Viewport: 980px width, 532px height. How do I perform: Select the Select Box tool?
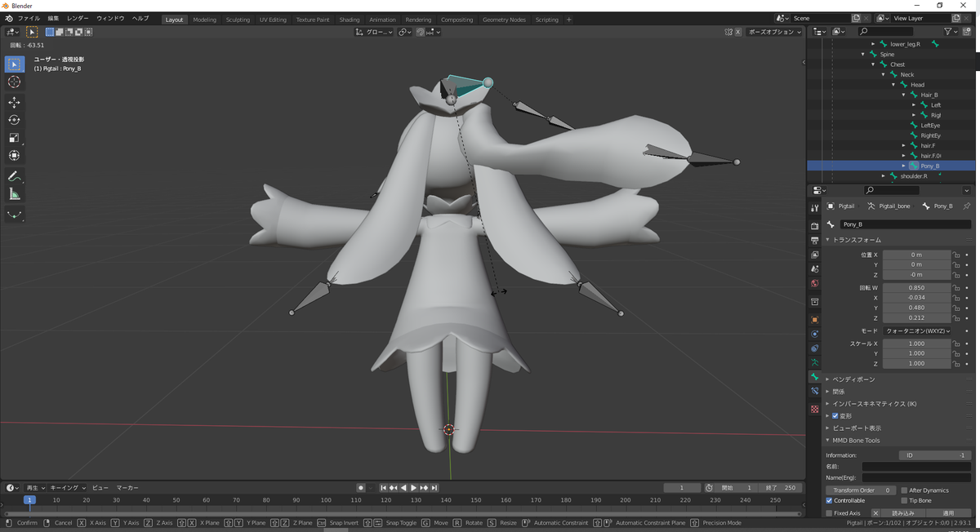coord(15,64)
